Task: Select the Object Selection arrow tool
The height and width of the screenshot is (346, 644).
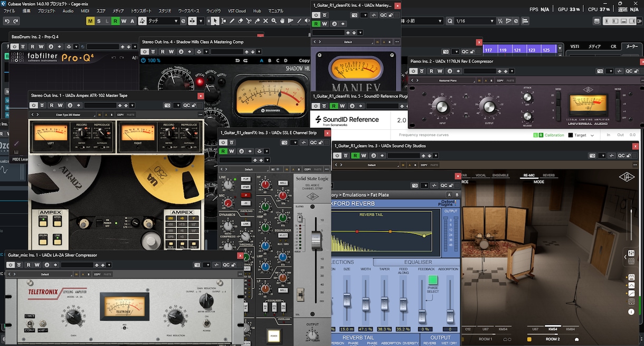Action: point(215,21)
